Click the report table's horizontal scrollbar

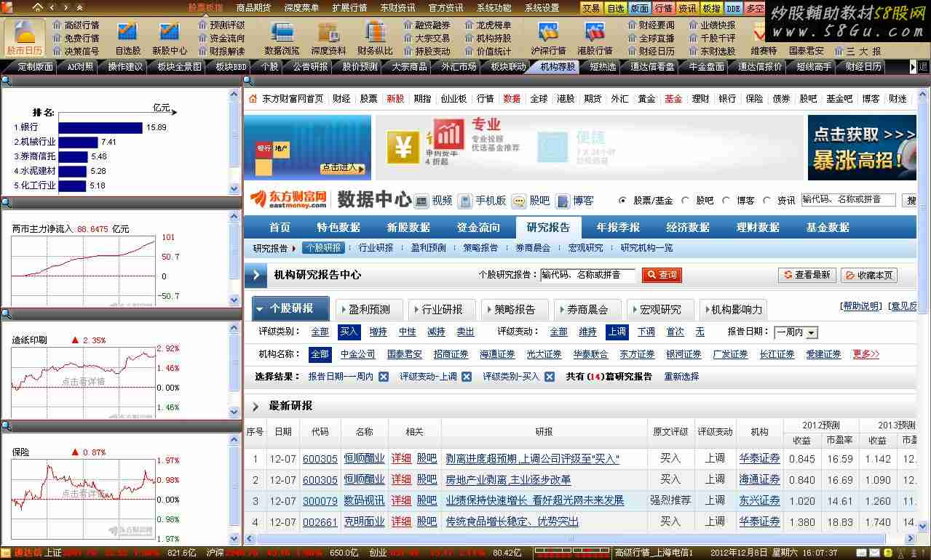coord(570,539)
